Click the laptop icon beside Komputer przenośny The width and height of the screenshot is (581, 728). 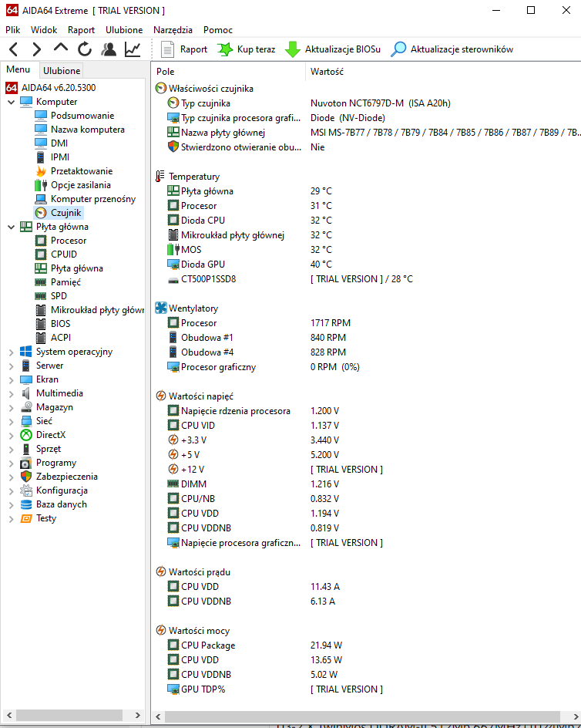(x=41, y=199)
